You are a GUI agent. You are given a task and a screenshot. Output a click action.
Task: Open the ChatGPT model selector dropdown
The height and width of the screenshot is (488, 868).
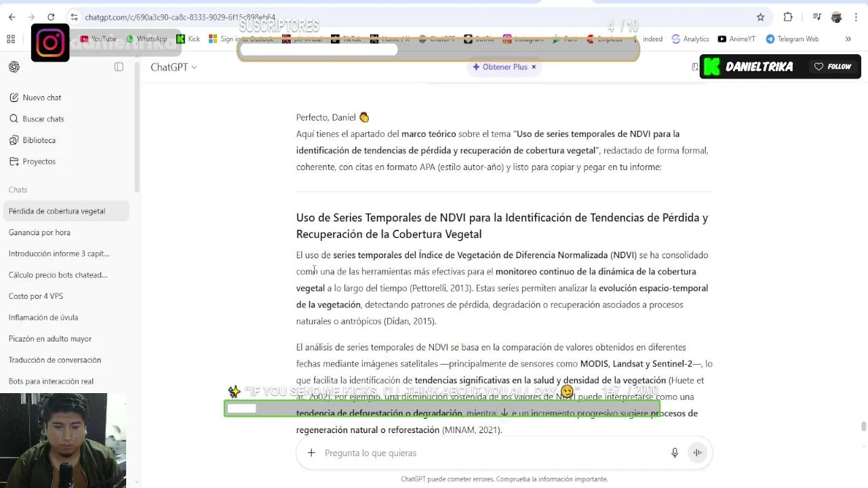pos(174,67)
